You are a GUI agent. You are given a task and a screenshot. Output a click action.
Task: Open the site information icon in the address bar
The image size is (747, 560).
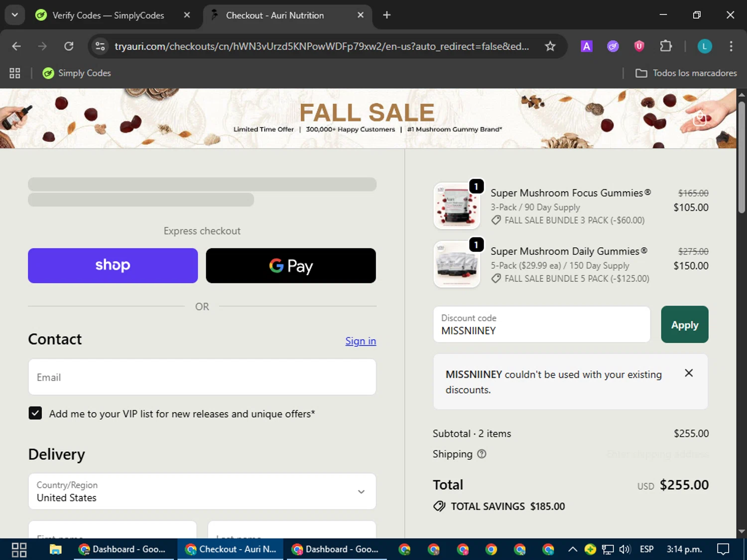pyautogui.click(x=100, y=46)
